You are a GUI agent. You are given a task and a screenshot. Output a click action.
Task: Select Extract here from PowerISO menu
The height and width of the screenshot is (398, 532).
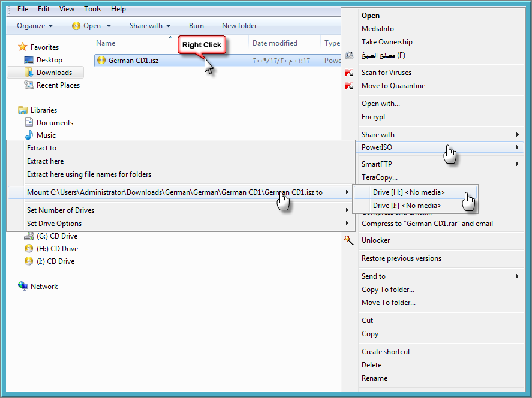(x=46, y=161)
